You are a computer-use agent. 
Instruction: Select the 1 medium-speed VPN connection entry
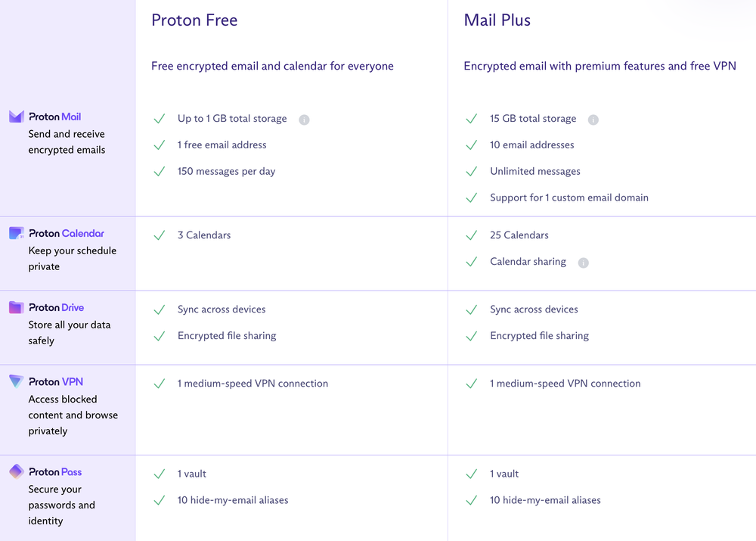tap(253, 383)
